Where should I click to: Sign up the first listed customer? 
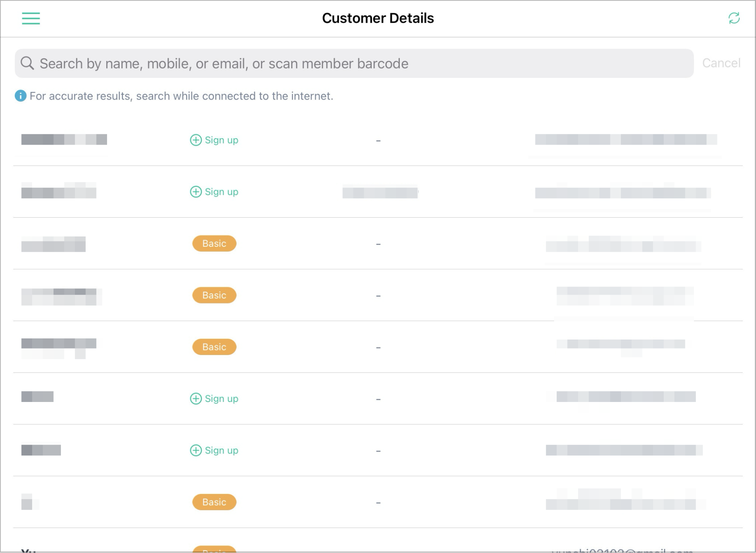(214, 140)
